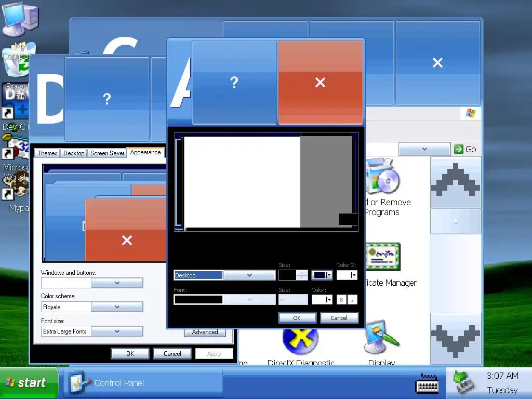The height and width of the screenshot is (399, 532).
Task: Switch to the Themes tab
Action: click(47, 153)
